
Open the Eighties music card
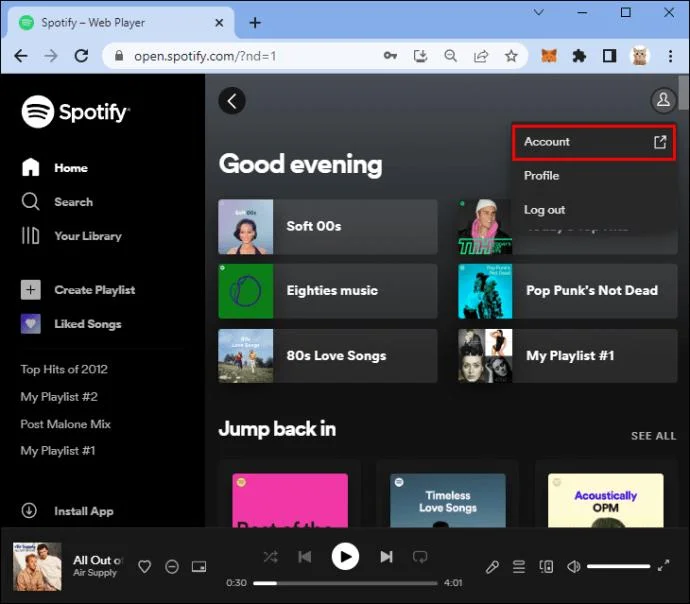click(328, 291)
